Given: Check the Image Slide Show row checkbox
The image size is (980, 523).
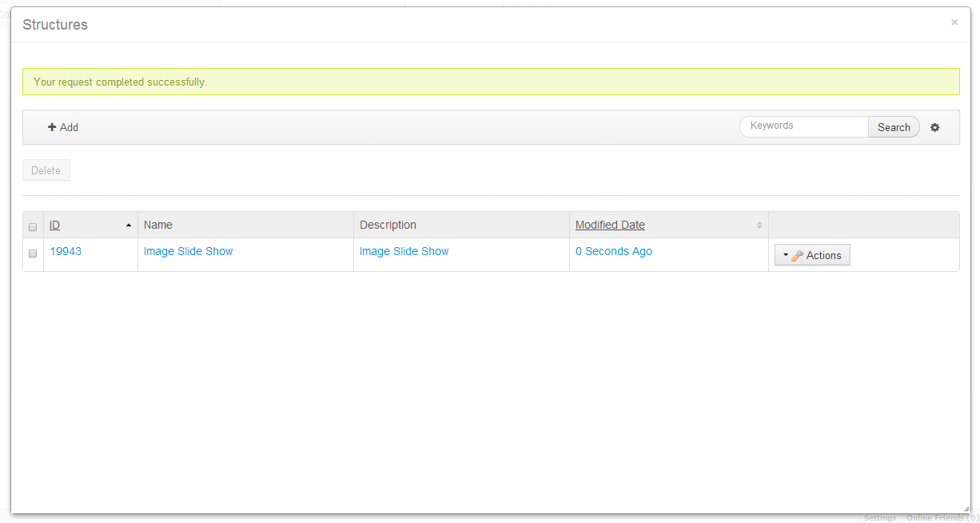Looking at the screenshot, I should point(33,253).
